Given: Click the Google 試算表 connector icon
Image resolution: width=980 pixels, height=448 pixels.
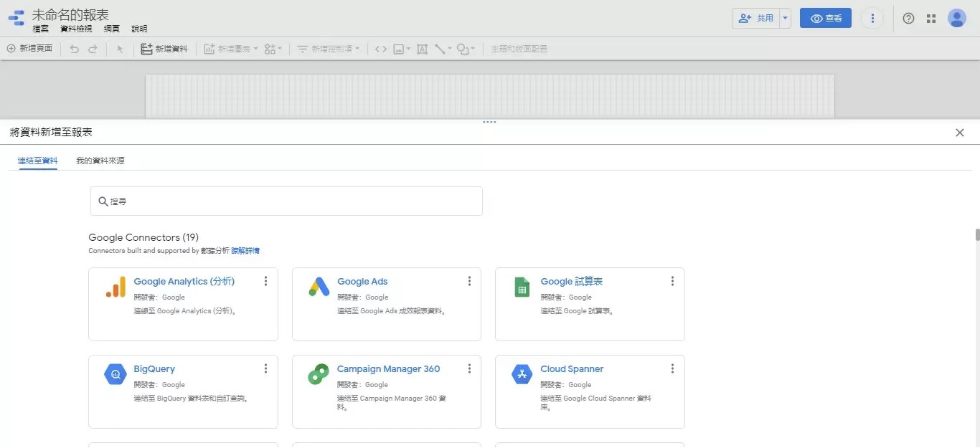Looking at the screenshot, I should click(x=521, y=287).
